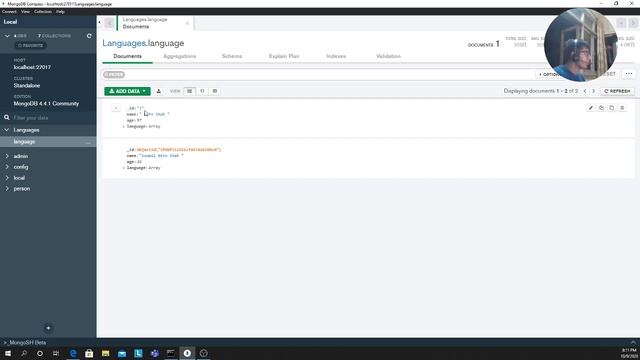The height and width of the screenshot is (360, 640).
Task: Open Microsoft Edge from taskbar
Action: [x=73, y=353]
